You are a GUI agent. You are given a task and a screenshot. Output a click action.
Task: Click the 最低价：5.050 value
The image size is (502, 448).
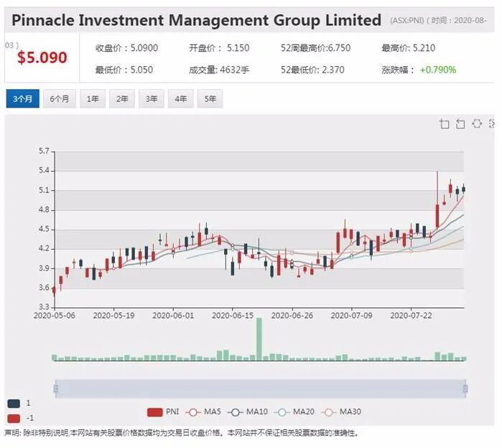[124, 70]
